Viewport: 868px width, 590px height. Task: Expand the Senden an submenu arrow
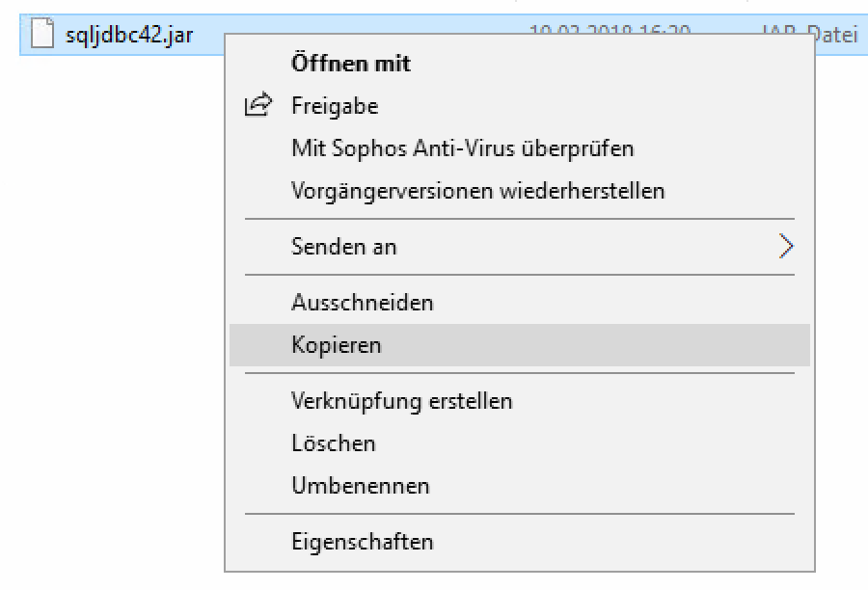point(786,247)
